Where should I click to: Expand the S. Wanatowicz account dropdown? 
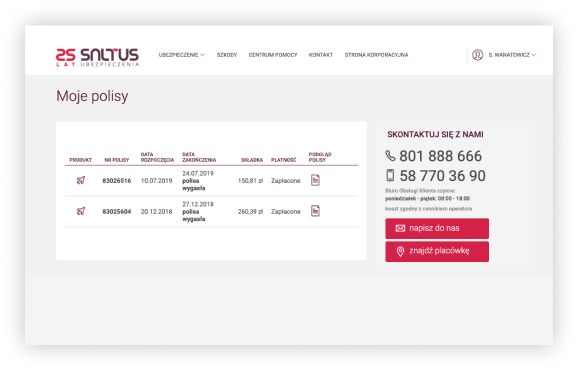512,55
